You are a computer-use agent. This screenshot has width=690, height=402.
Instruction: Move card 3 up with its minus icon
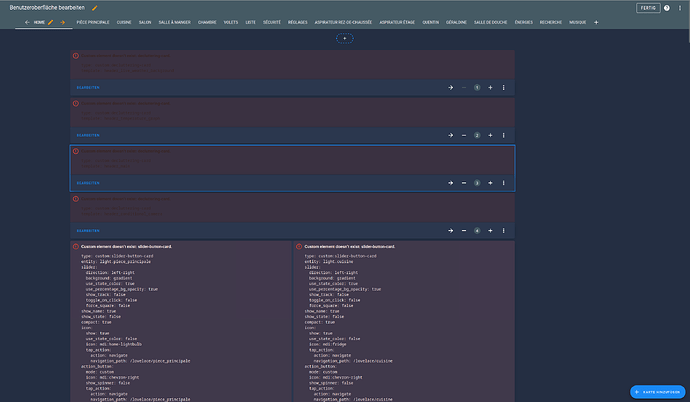464,183
